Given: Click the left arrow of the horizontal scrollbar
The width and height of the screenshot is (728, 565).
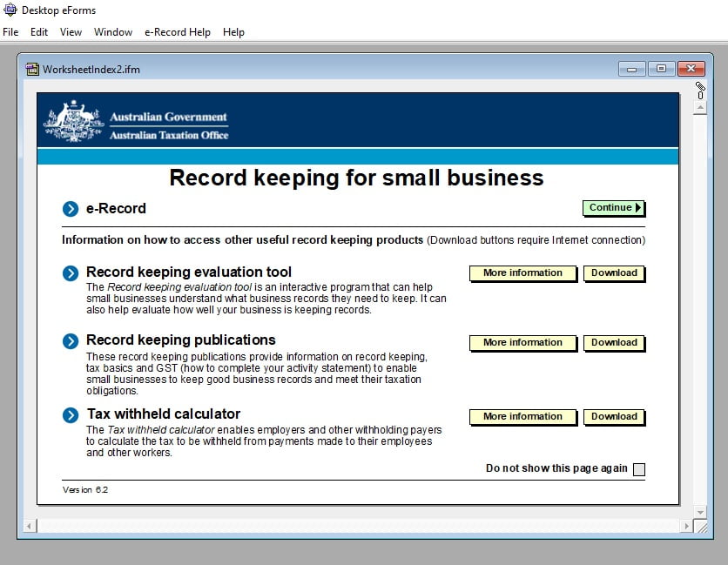Looking at the screenshot, I should (27, 527).
